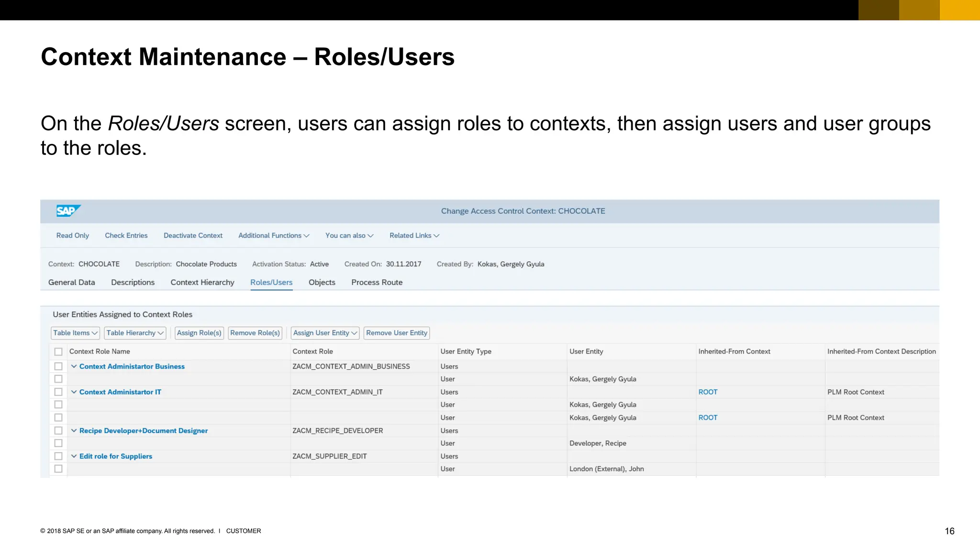Open the Context Administartor Business link

pyautogui.click(x=132, y=366)
